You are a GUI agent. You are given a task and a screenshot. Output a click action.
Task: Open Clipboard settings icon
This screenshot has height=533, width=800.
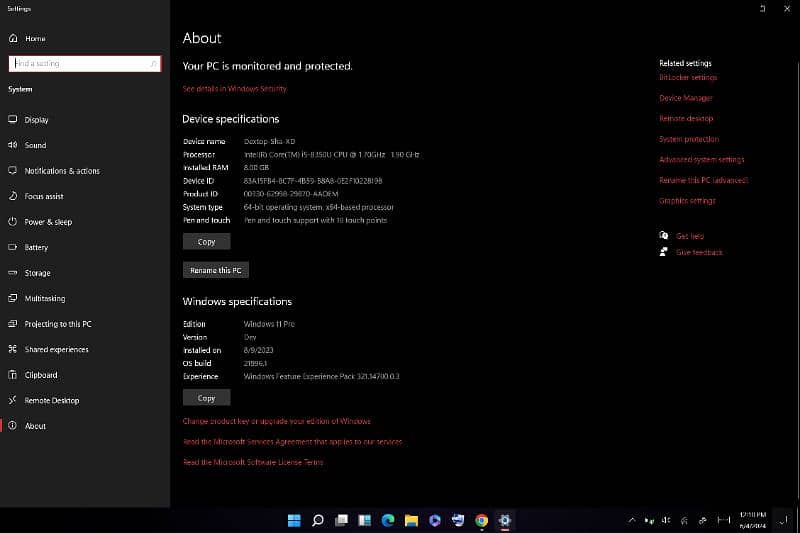[13, 375]
